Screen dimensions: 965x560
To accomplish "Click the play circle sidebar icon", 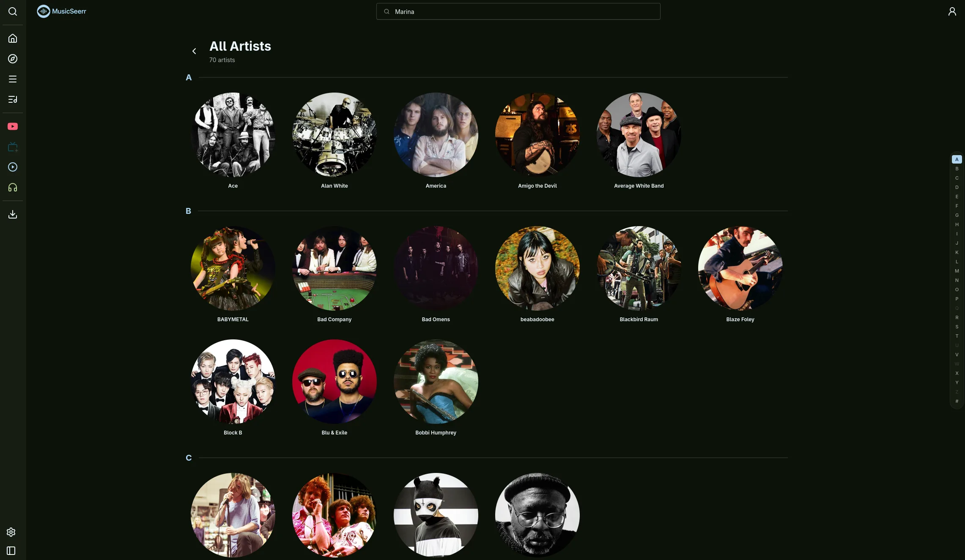I will point(13,167).
